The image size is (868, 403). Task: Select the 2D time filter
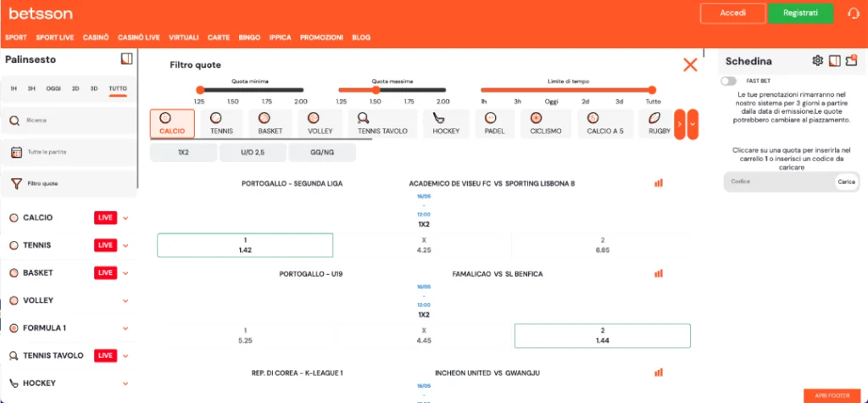pos(75,89)
